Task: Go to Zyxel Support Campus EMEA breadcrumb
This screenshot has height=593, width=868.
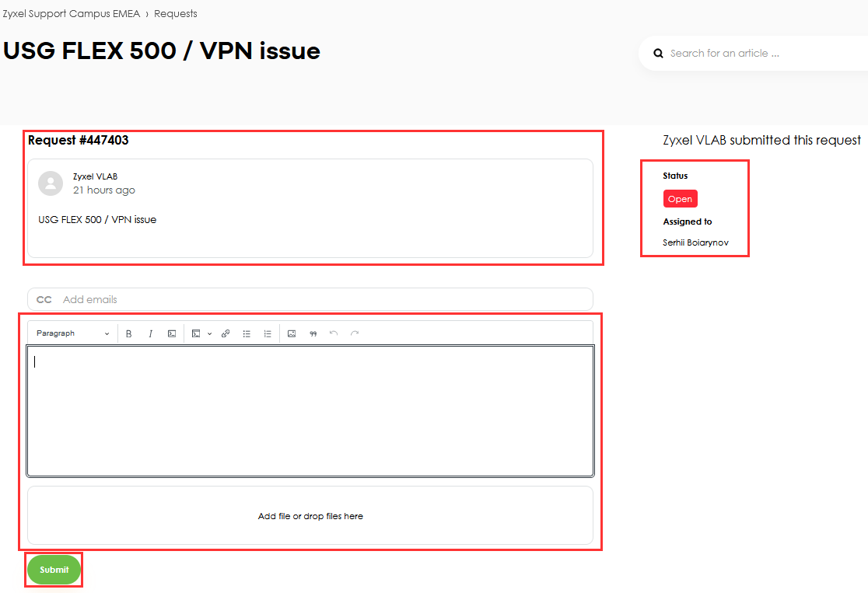Action: (71, 14)
